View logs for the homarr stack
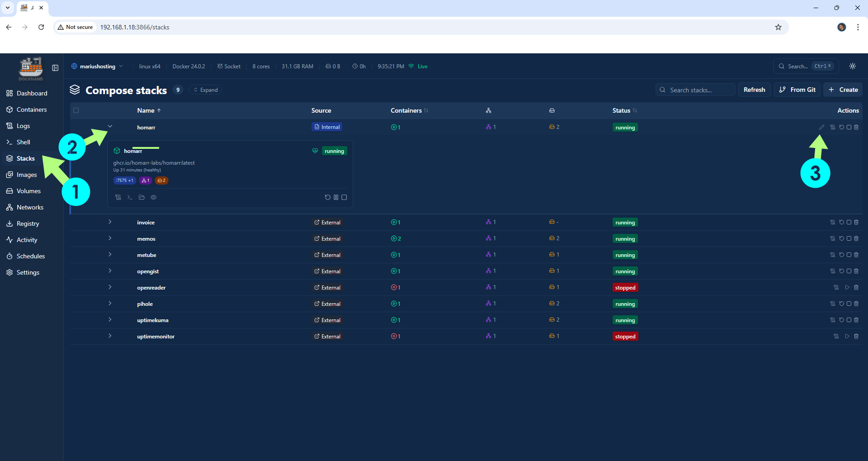868x461 pixels. (x=832, y=127)
